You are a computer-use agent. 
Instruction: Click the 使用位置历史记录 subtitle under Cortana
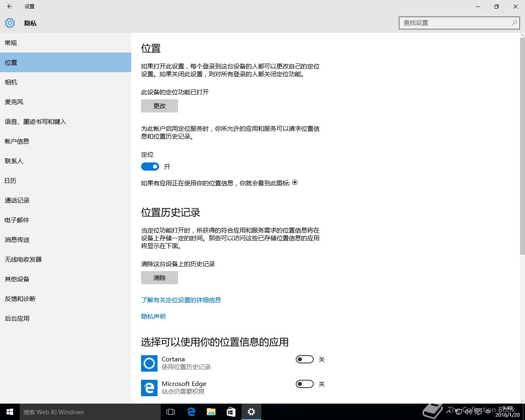186,367
